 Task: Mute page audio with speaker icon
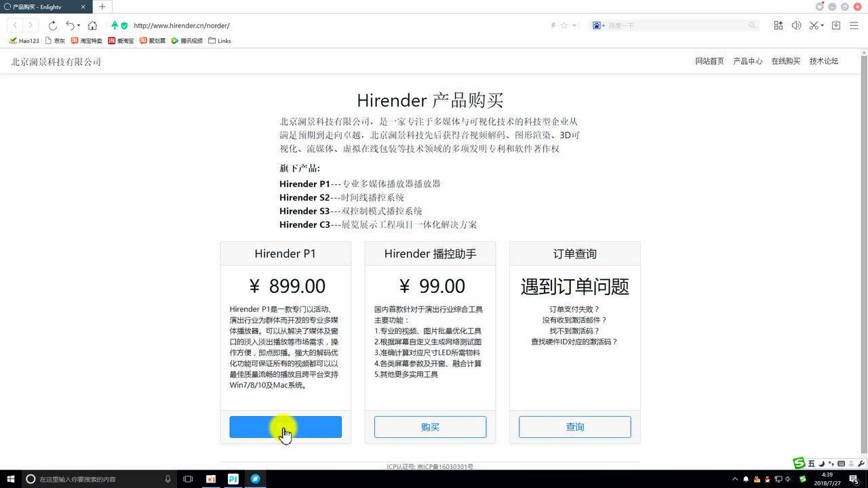796,25
